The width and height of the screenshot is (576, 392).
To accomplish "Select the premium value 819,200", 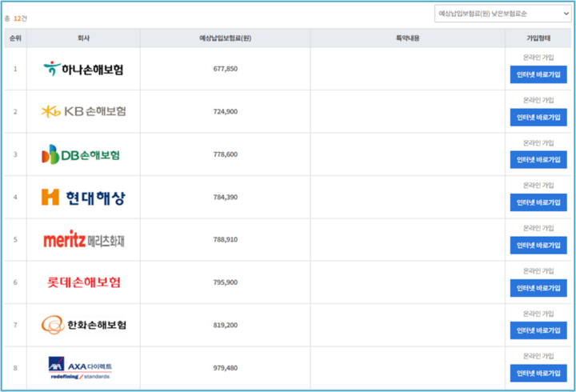I will pyautogui.click(x=225, y=325).
